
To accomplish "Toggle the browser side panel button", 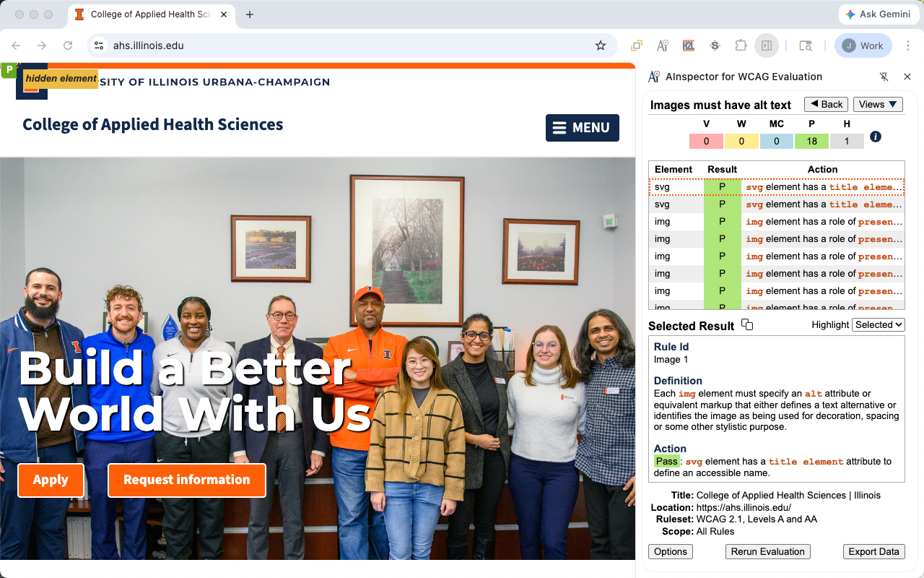I will coord(767,46).
